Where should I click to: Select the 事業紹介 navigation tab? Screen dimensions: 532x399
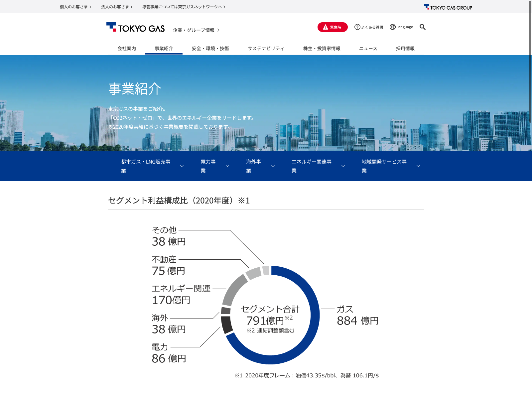[x=164, y=49]
